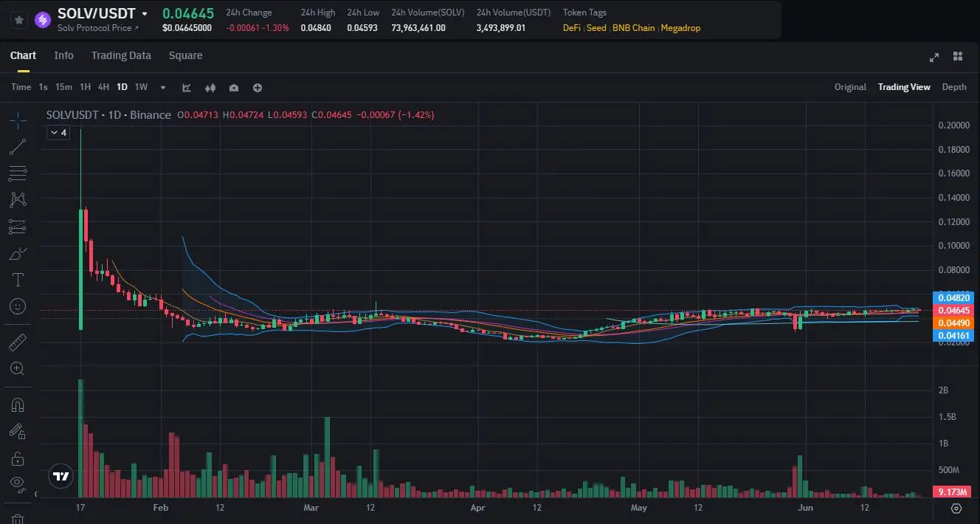Set the interval to 15m
Screen dimensions: 980x524
(x=63, y=87)
